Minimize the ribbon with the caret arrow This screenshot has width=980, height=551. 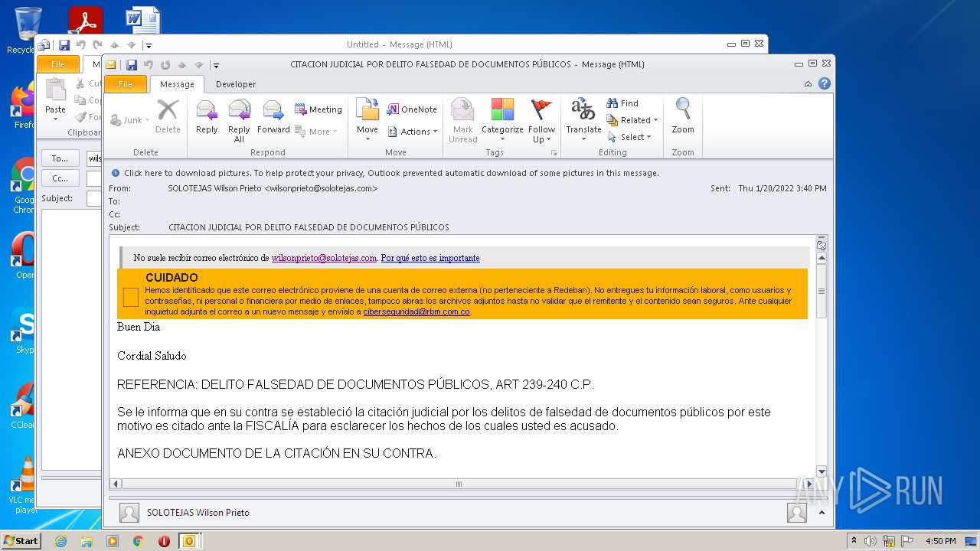(x=808, y=84)
